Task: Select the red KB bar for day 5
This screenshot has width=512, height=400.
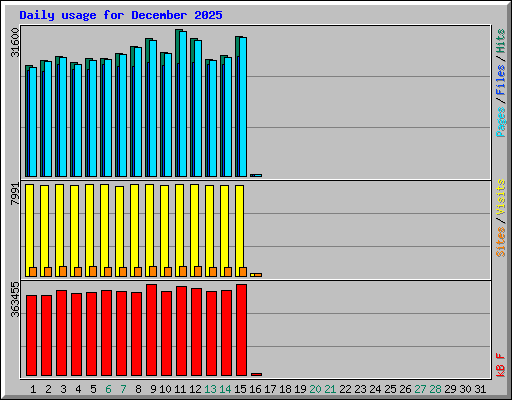Action: [x=91, y=334]
